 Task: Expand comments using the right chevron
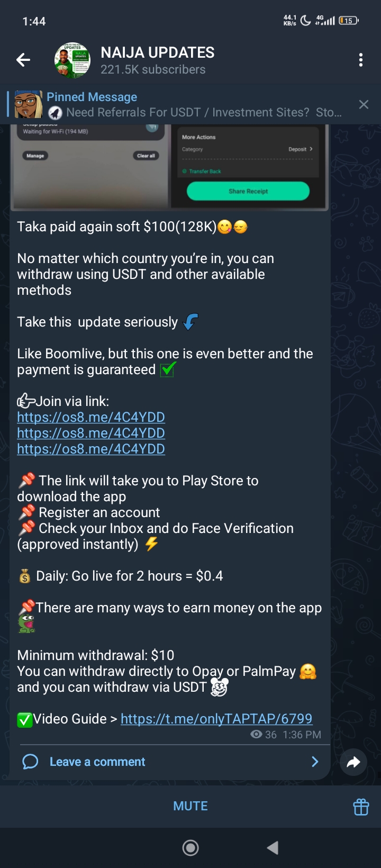coord(315,762)
